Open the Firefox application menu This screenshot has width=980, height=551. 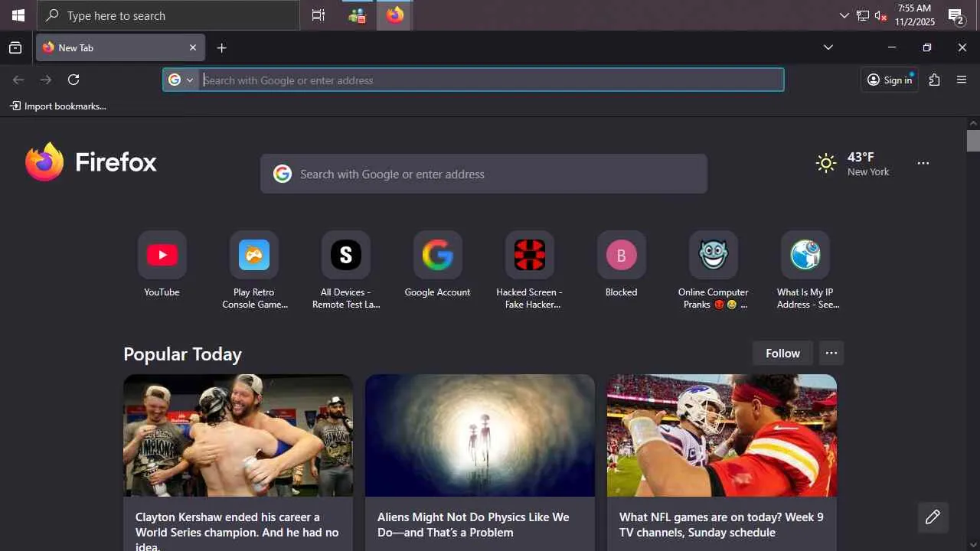click(962, 80)
